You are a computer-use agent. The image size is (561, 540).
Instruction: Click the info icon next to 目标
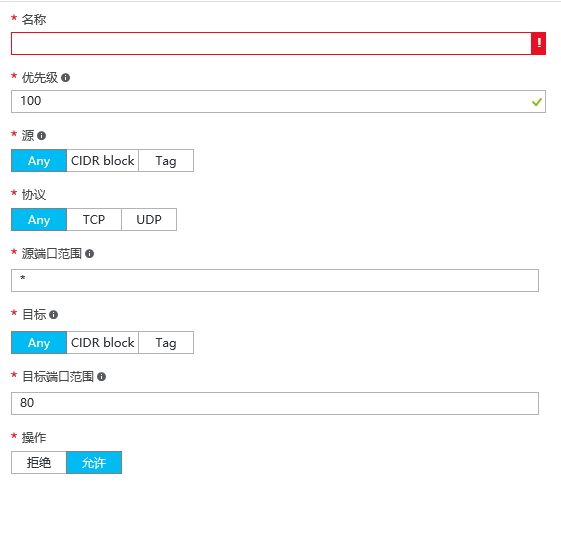pyautogui.click(x=53, y=315)
